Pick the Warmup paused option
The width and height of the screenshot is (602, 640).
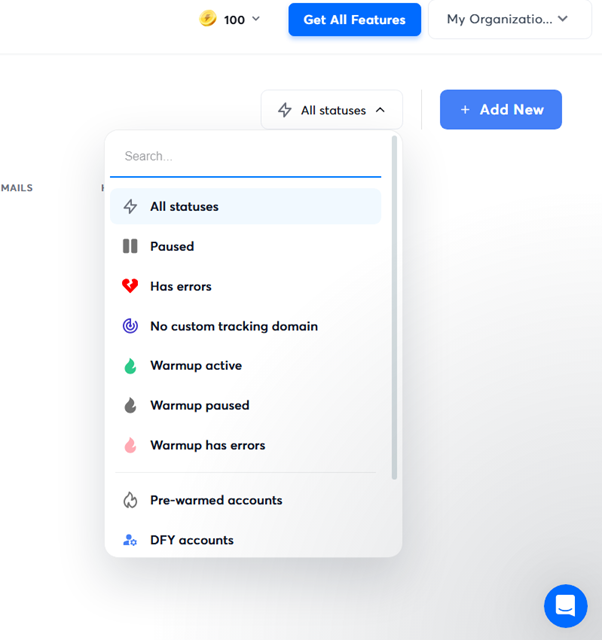245,405
